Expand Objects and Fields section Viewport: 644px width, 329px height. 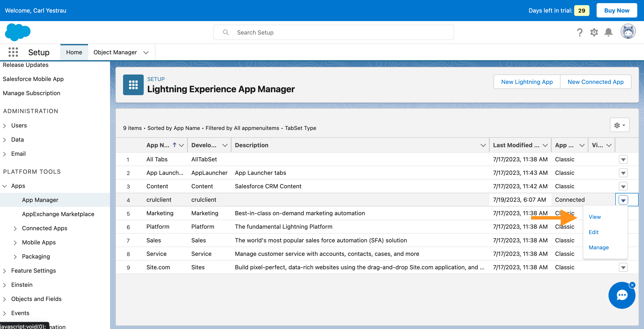click(4, 299)
